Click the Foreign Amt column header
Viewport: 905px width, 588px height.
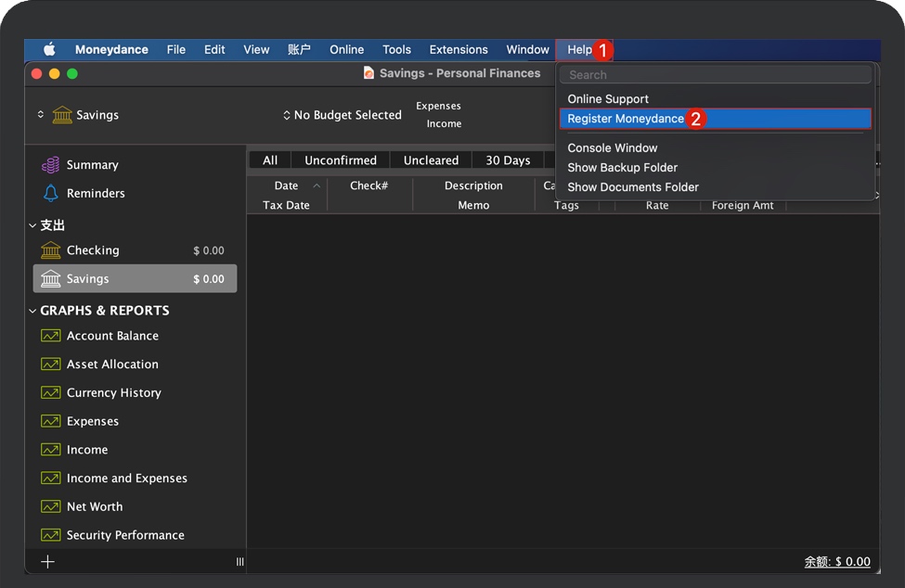(x=743, y=205)
